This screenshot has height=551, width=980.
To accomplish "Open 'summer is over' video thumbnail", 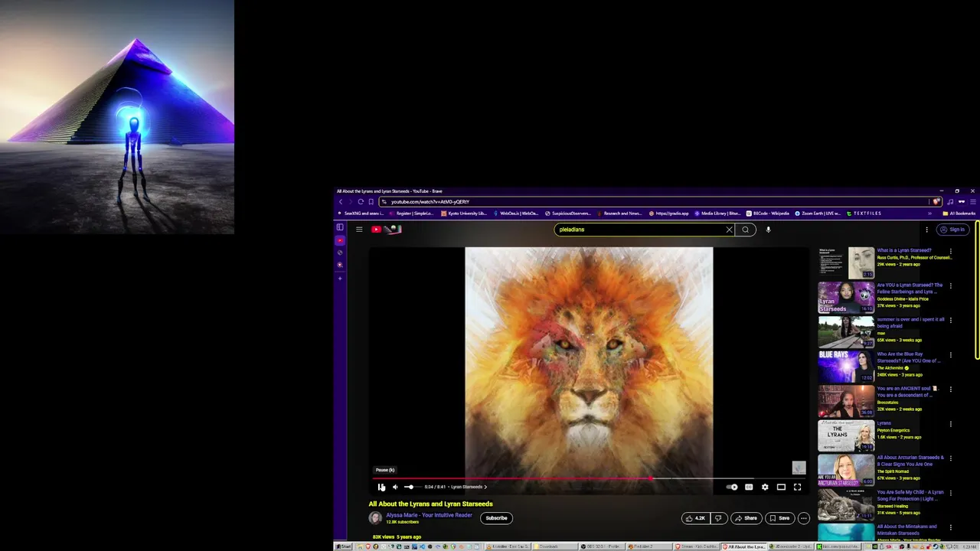I will coord(846,332).
